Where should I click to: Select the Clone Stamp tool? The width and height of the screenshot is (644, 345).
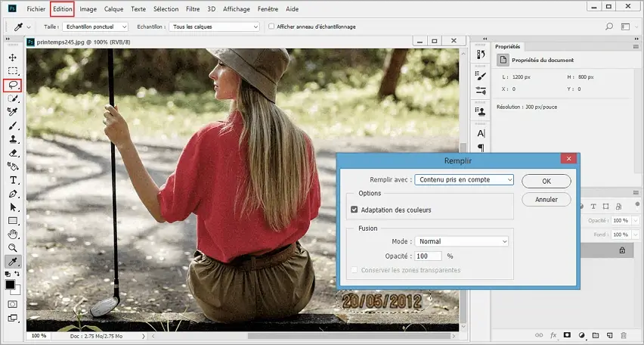pos(13,139)
